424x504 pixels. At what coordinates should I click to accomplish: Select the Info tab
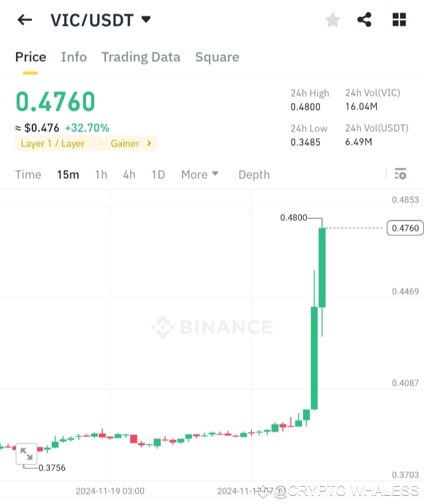tap(74, 57)
